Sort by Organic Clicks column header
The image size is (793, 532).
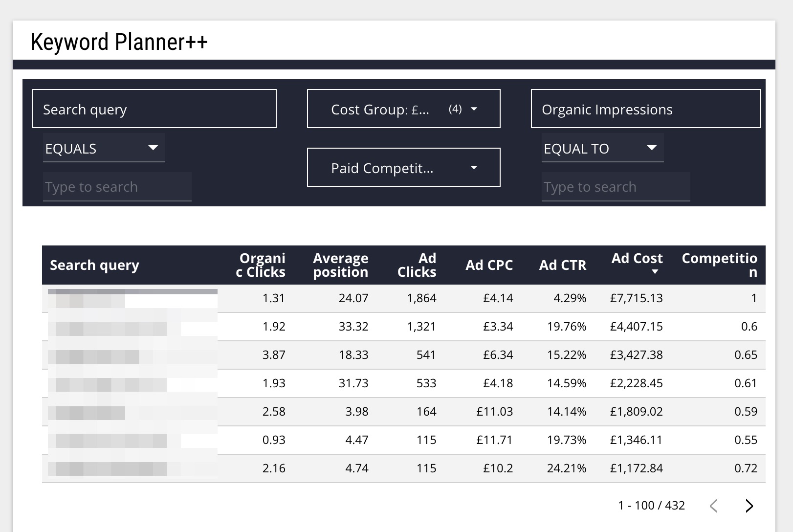pyautogui.click(x=261, y=265)
